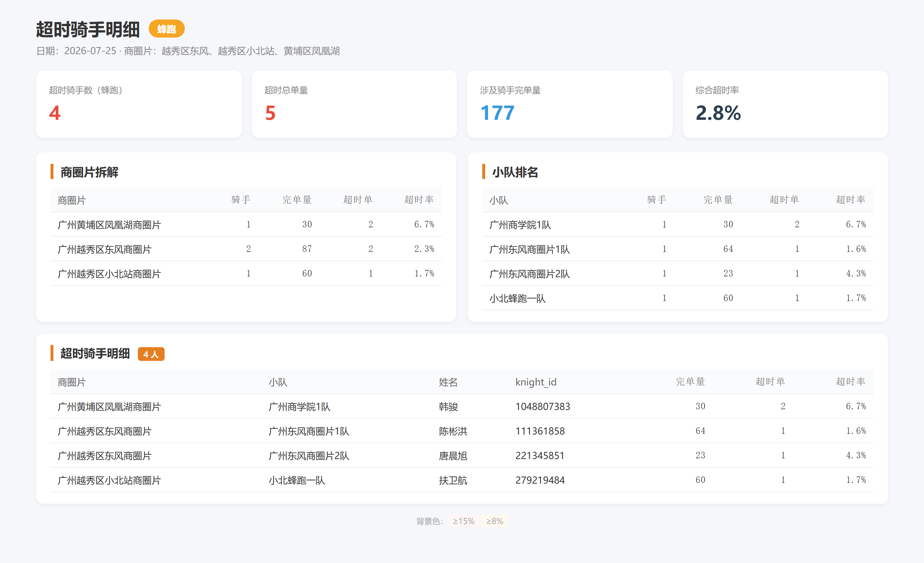Click the 完单量 column header in 小队排名 table
The width and height of the screenshot is (924, 563).
[x=718, y=200]
